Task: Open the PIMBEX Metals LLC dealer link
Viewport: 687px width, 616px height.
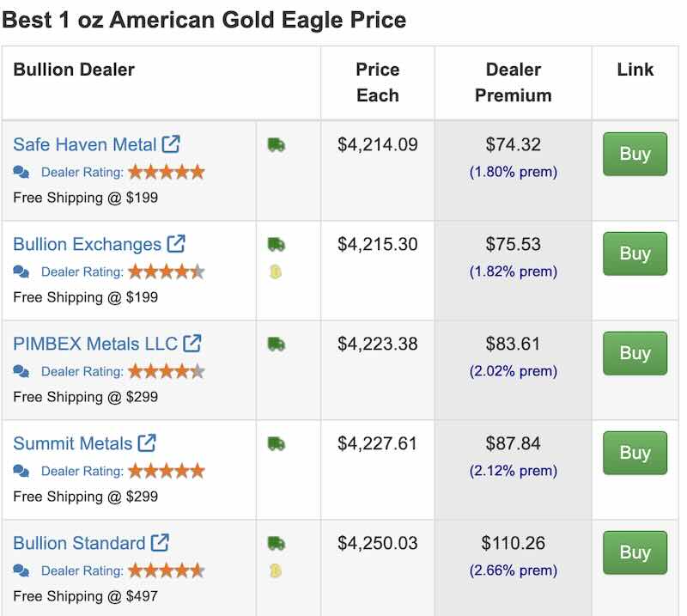Action: (x=94, y=344)
